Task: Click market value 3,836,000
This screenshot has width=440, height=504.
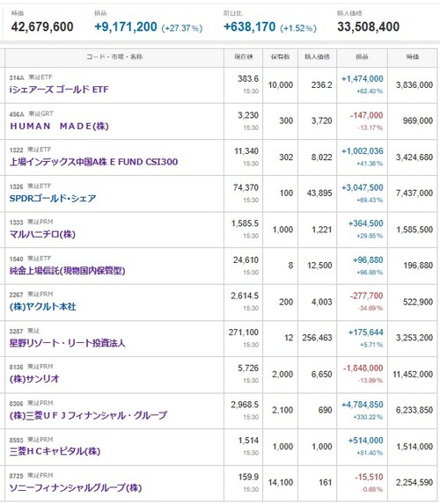Action: click(x=414, y=85)
